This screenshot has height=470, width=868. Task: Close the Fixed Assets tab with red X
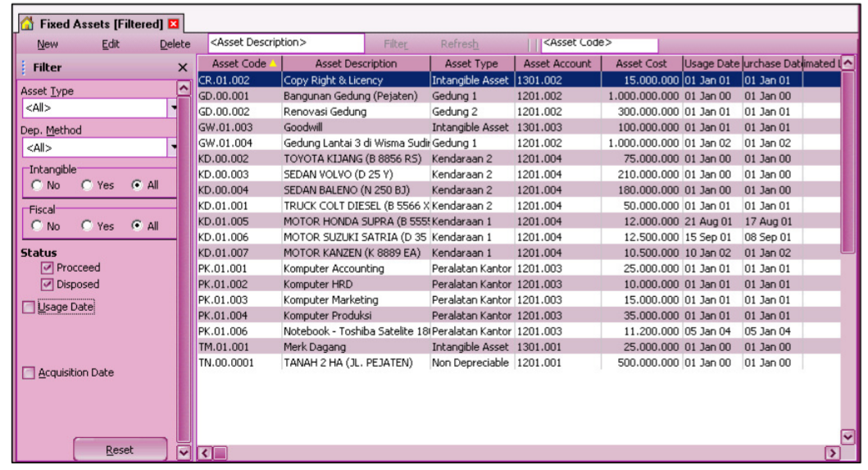(173, 24)
